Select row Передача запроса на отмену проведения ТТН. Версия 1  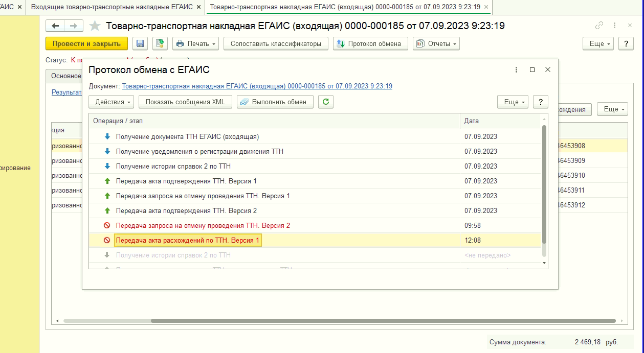click(315, 196)
